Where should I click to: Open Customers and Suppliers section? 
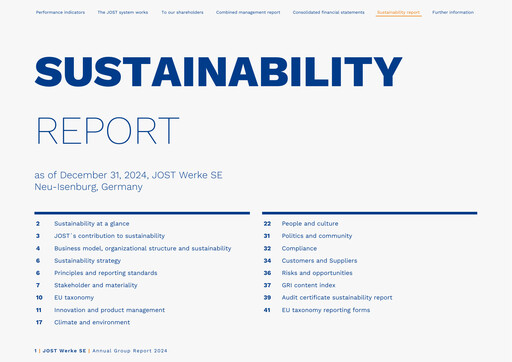pyautogui.click(x=319, y=261)
